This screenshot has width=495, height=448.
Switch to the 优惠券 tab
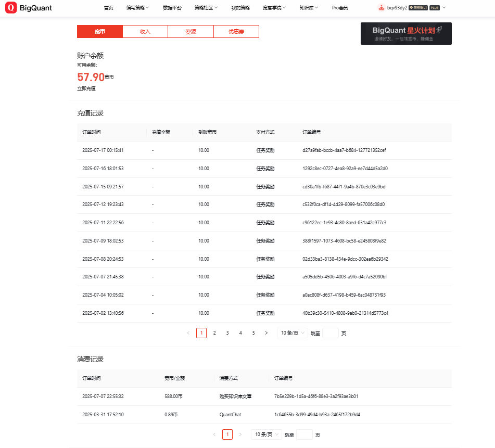coord(236,32)
